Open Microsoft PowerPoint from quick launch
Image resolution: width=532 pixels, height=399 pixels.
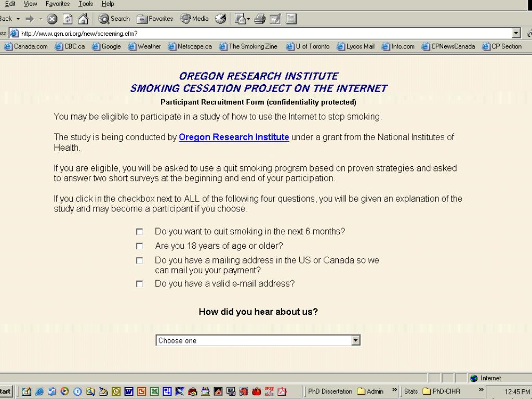[141, 392]
